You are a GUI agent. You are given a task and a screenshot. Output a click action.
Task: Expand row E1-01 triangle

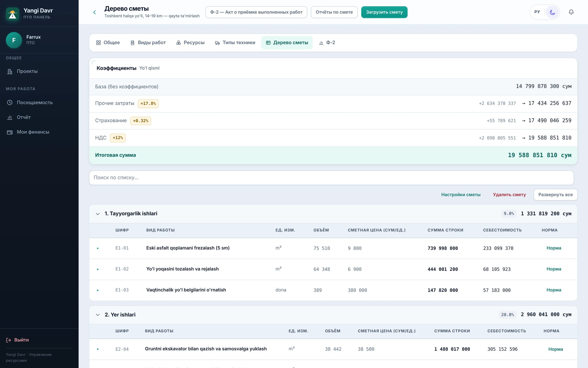point(98,248)
